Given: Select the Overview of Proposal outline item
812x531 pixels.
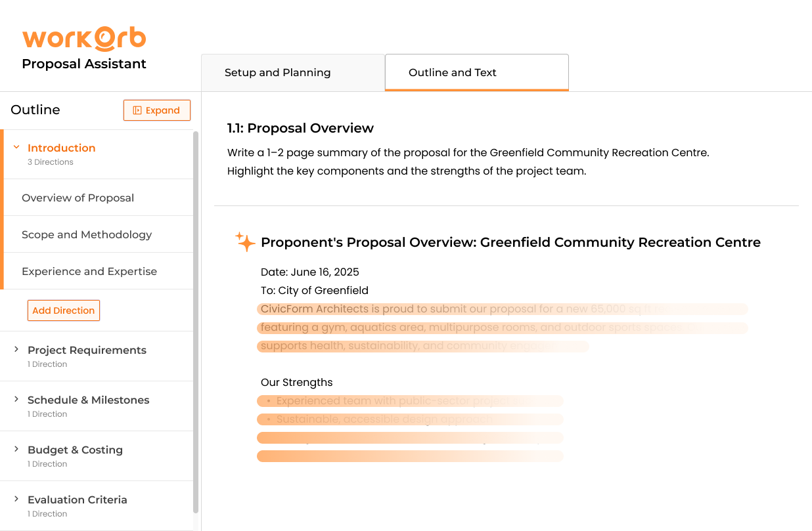Looking at the screenshot, I should click(78, 197).
